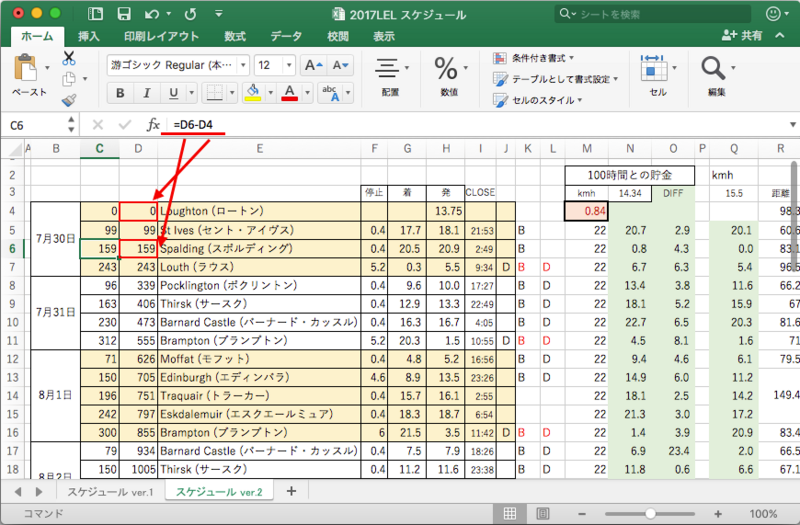Apply cell borders icon
Image resolution: width=800 pixels, height=525 pixels.
[x=214, y=93]
